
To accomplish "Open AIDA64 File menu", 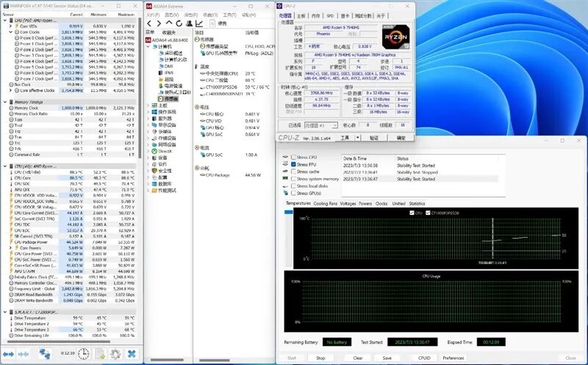I will tap(152, 15).
